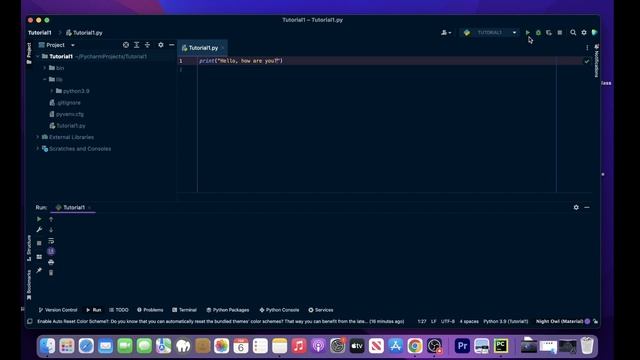Run Tutorial1 with the green toolbar play icon
The width and height of the screenshot is (640, 360).
(x=527, y=33)
